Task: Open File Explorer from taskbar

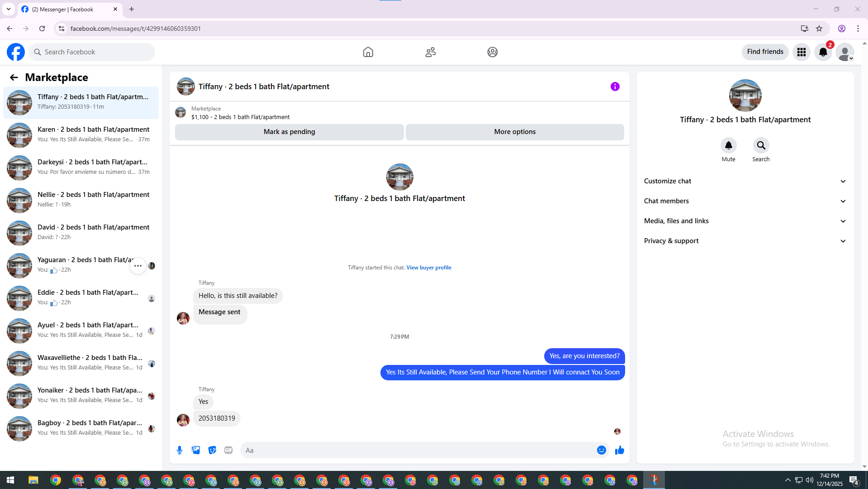Action: click(33, 480)
